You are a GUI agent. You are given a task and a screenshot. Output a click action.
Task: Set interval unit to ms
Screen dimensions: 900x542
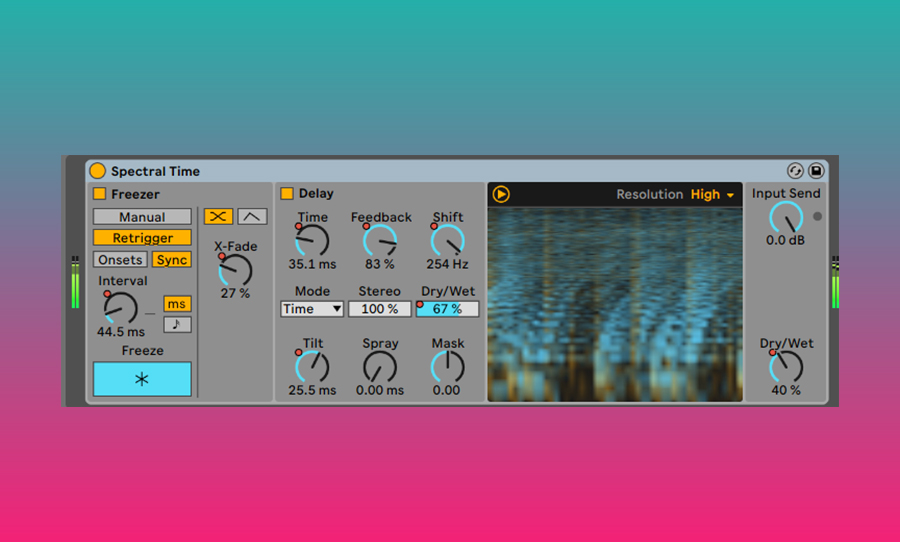pyautogui.click(x=177, y=304)
